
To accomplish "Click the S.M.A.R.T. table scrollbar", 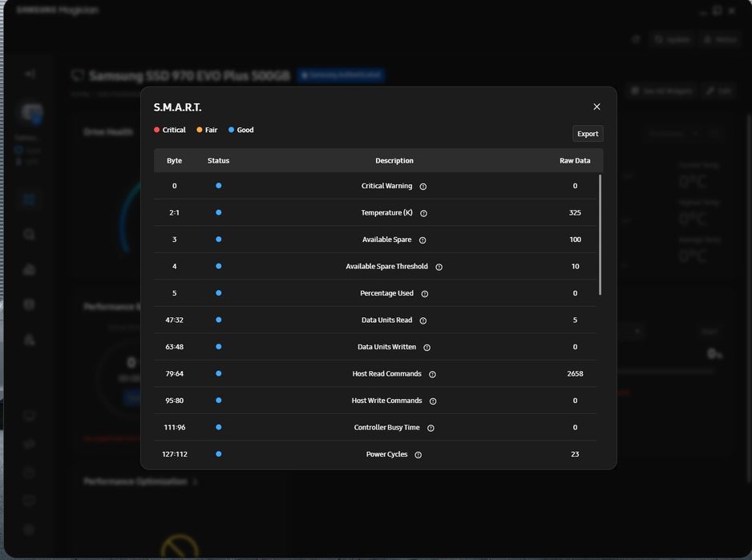I will [600, 235].
